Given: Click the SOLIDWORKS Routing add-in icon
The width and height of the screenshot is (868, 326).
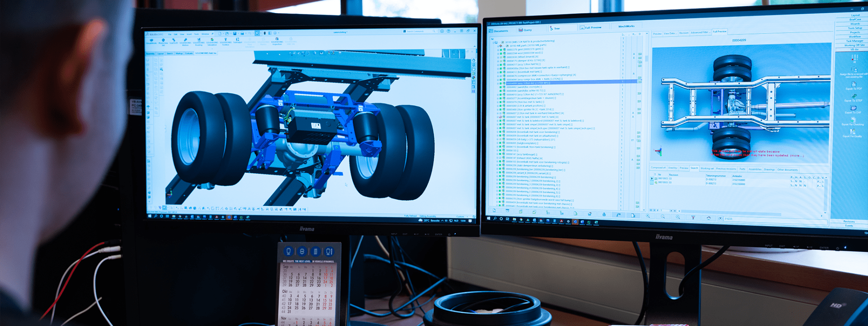Looking at the screenshot, I should pyautogui.click(x=198, y=42).
